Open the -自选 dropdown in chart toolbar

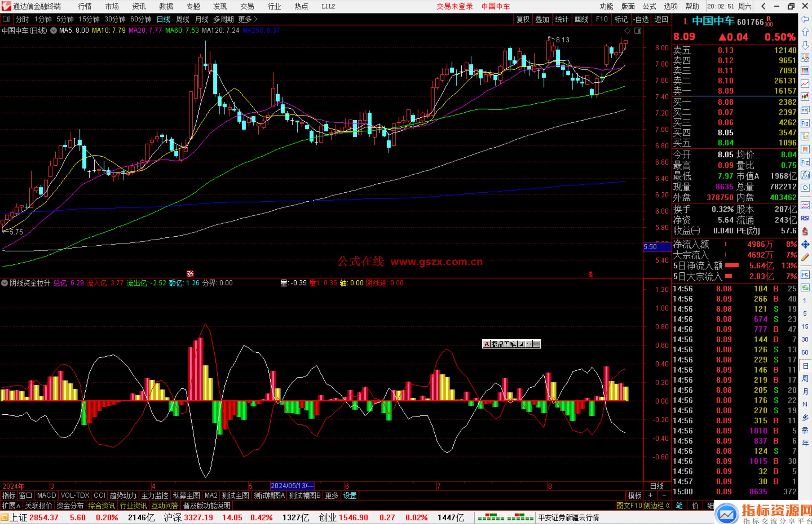[x=641, y=19]
